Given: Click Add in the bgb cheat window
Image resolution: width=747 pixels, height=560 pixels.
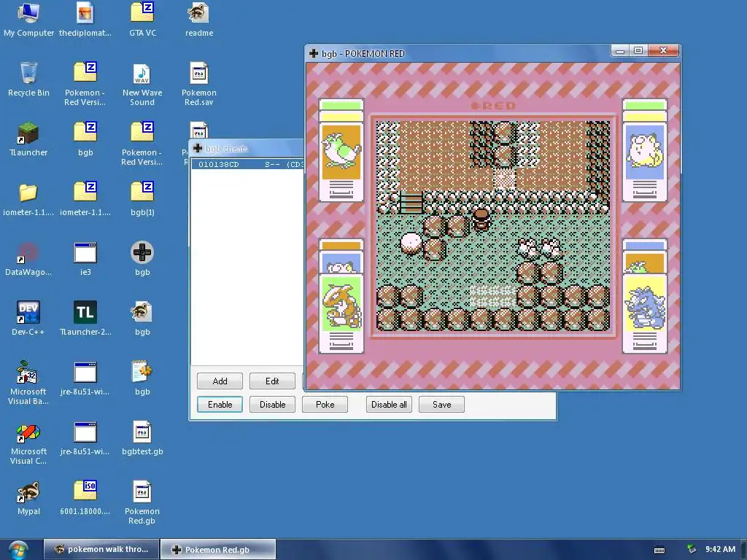Looking at the screenshot, I should [220, 381].
